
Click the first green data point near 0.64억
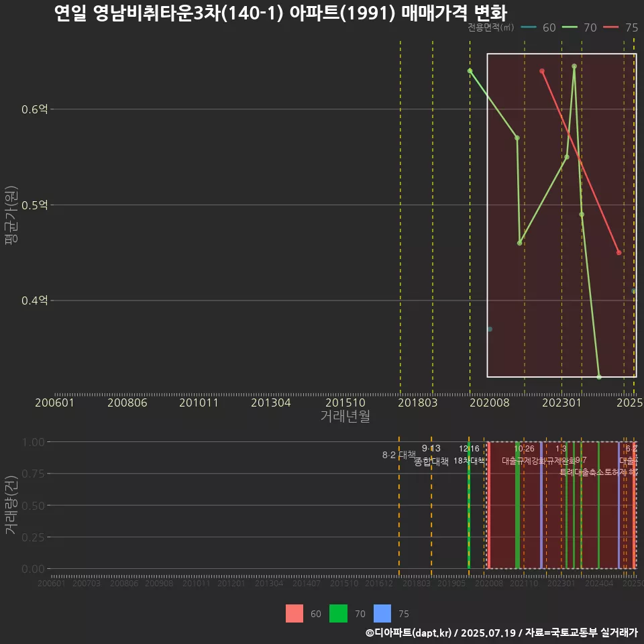tap(470, 71)
